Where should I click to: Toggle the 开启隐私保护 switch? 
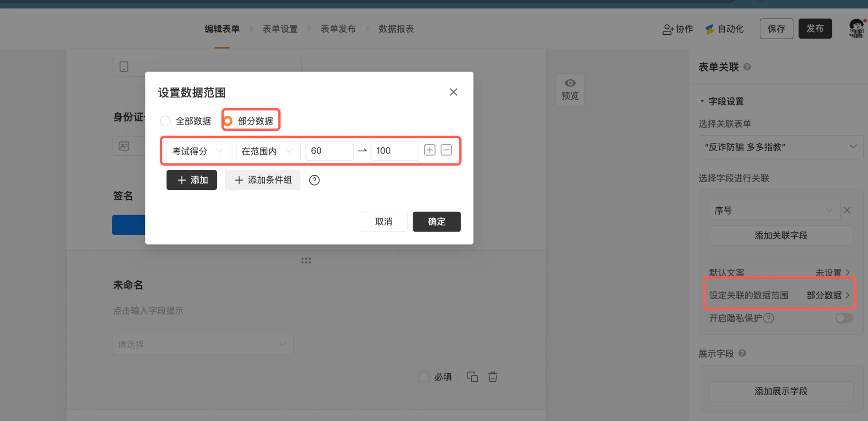844,318
